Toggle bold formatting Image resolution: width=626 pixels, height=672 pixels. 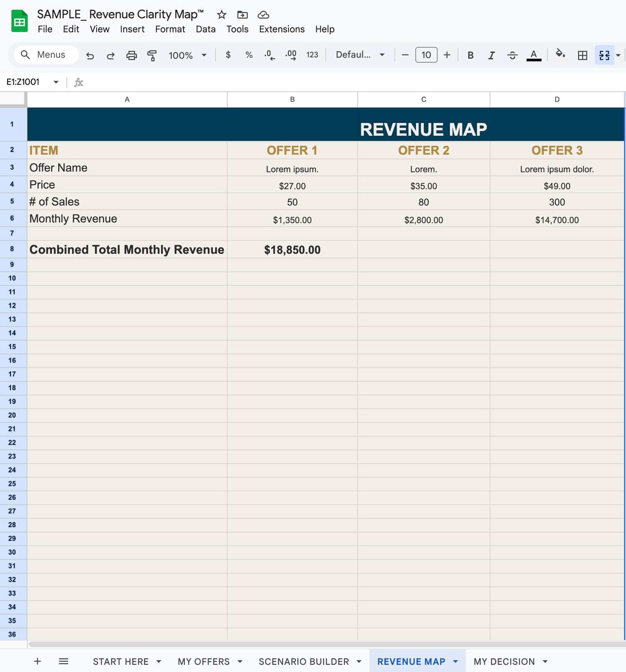click(x=470, y=55)
